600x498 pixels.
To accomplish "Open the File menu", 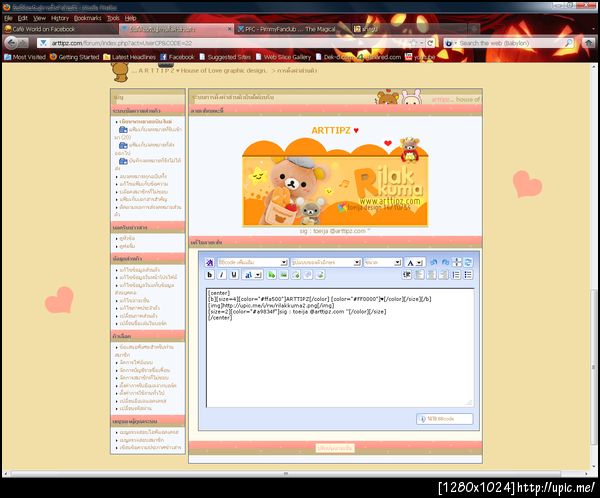I will (x=8, y=18).
